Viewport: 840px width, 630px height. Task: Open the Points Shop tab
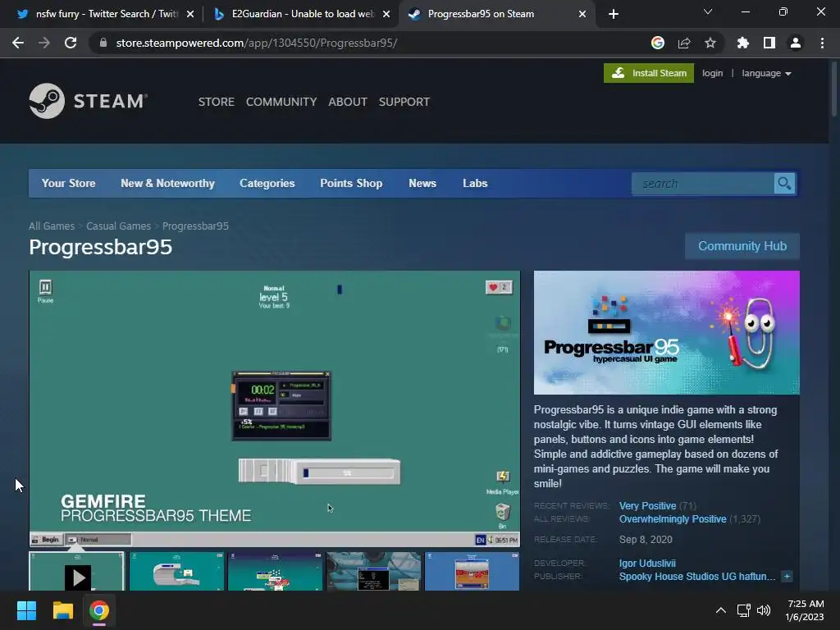pos(351,183)
